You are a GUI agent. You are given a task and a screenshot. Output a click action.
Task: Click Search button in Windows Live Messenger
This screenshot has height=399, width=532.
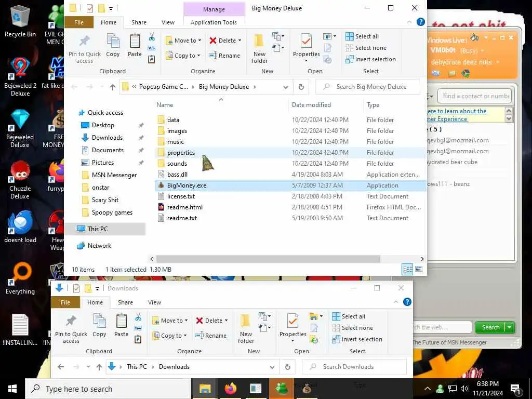point(490,327)
